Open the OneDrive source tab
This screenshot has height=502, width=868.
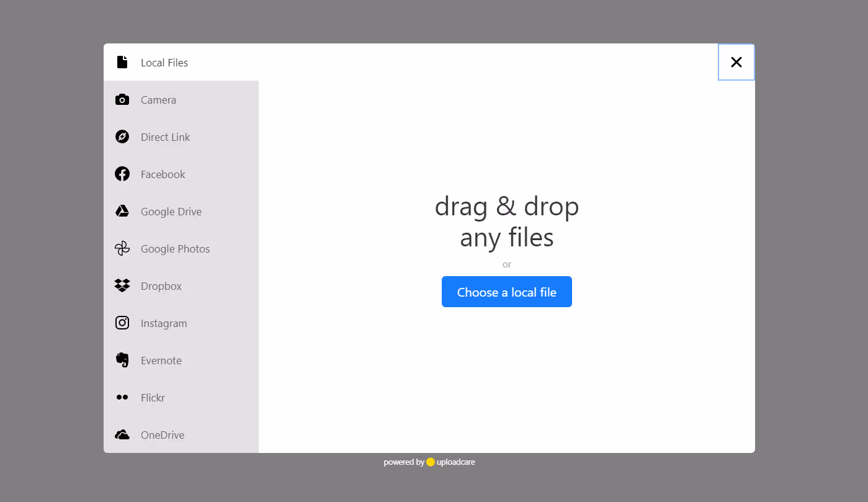pos(181,434)
